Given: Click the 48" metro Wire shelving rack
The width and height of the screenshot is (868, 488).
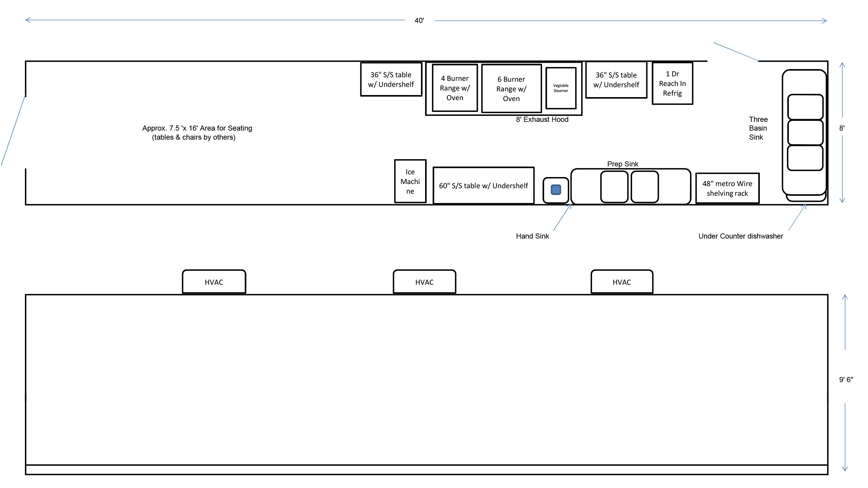Looking at the screenshot, I should point(727,188).
